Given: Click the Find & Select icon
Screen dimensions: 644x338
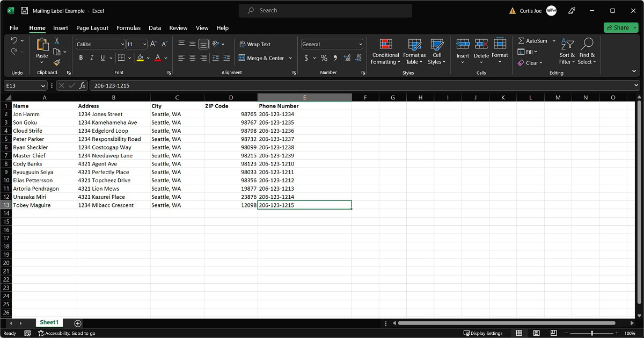Looking at the screenshot, I should click(x=587, y=52).
